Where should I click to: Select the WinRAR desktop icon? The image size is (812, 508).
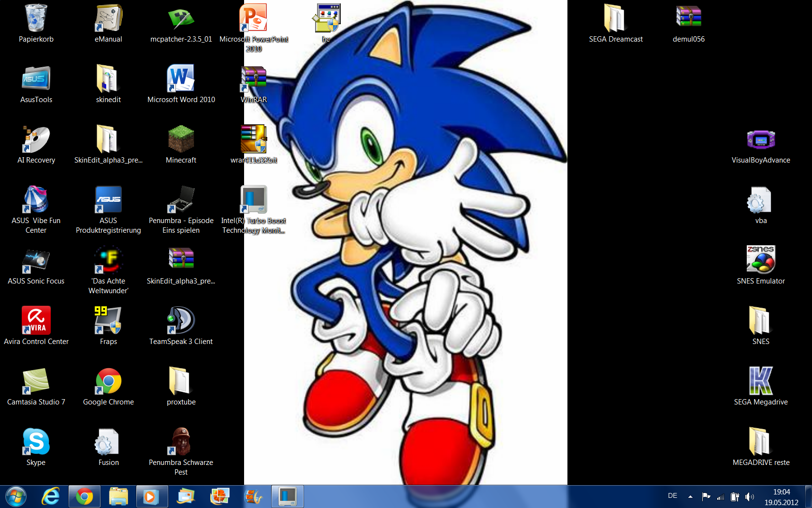(x=254, y=79)
